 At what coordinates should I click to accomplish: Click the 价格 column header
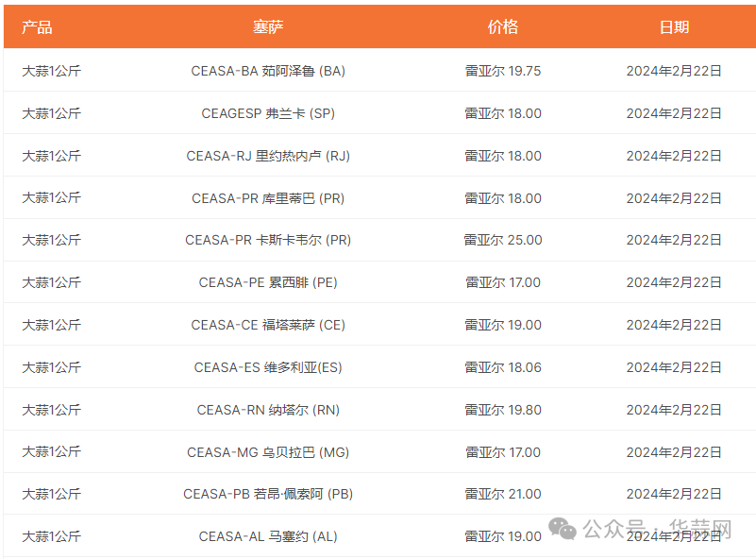point(503,27)
